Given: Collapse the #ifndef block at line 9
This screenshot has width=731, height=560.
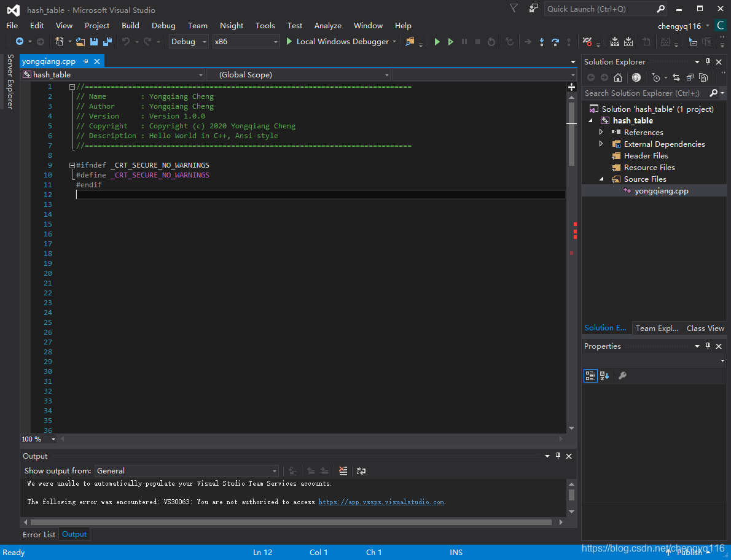Looking at the screenshot, I should pos(72,165).
